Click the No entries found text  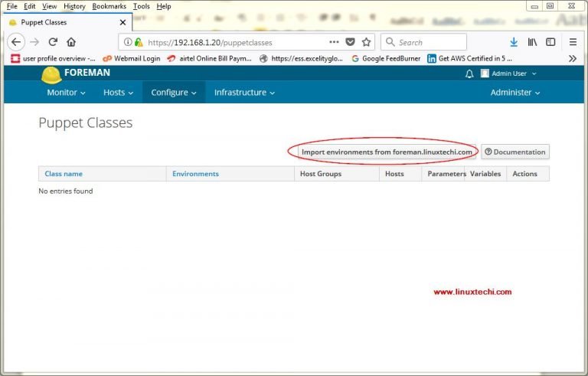[66, 191]
